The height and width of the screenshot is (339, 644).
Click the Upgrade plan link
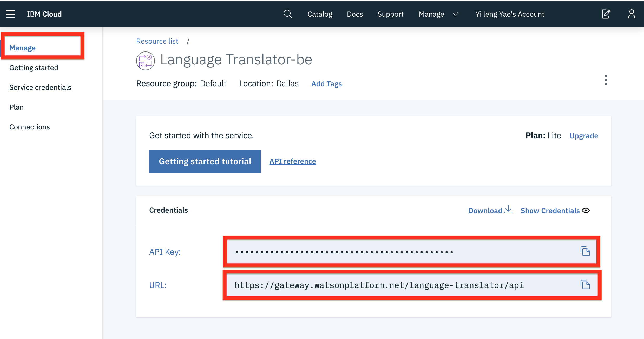click(583, 136)
